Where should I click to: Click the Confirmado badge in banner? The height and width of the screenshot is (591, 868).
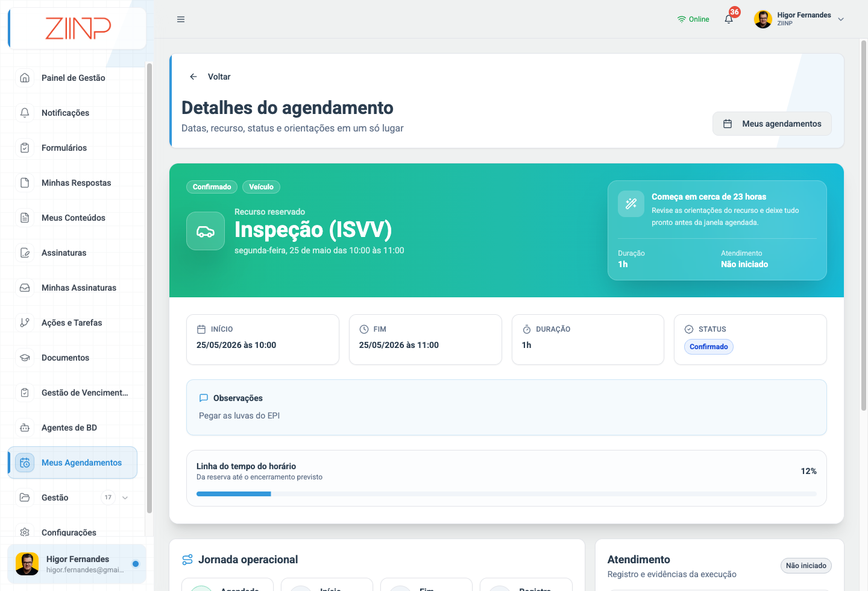click(x=212, y=187)
